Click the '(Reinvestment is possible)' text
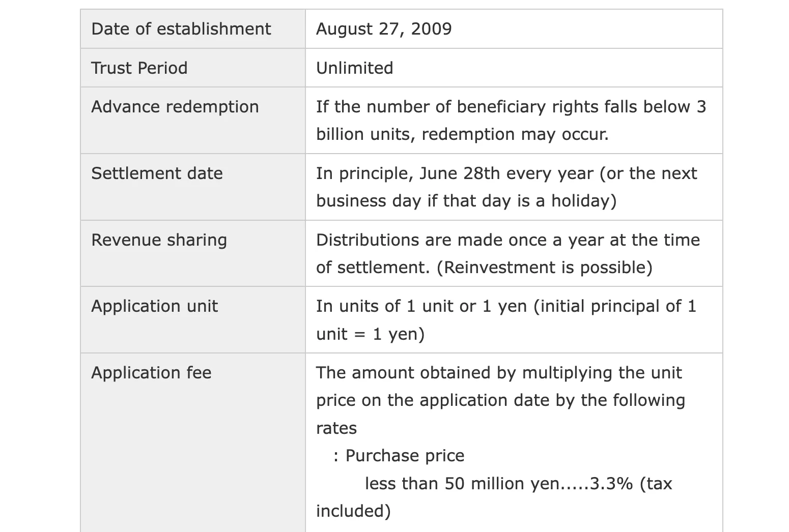Viewport: 789px width, 532px height. 545,268
